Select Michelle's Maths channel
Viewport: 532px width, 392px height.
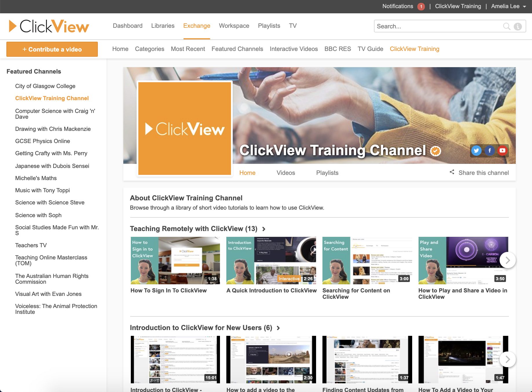36,178
